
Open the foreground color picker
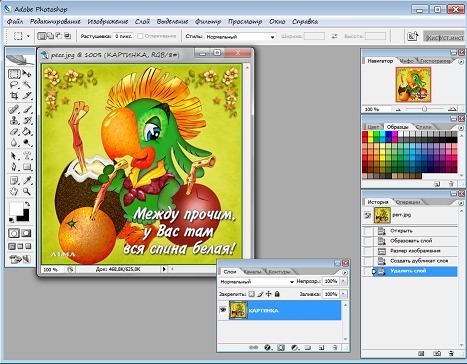[16, 209]
